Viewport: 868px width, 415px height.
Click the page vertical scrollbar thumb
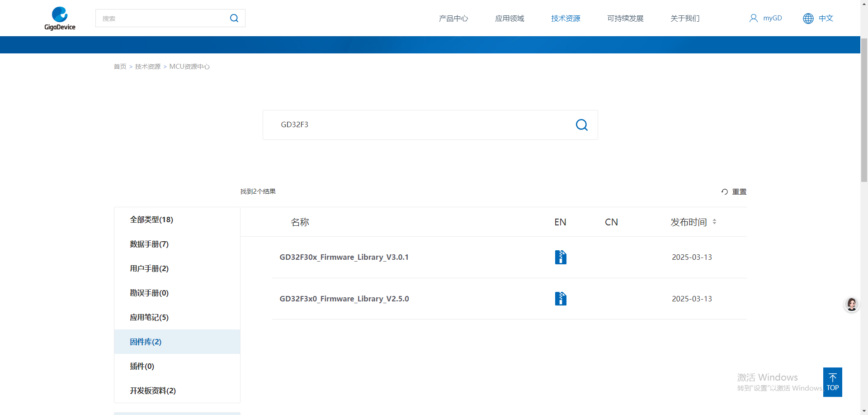click(x=864, y=110)
